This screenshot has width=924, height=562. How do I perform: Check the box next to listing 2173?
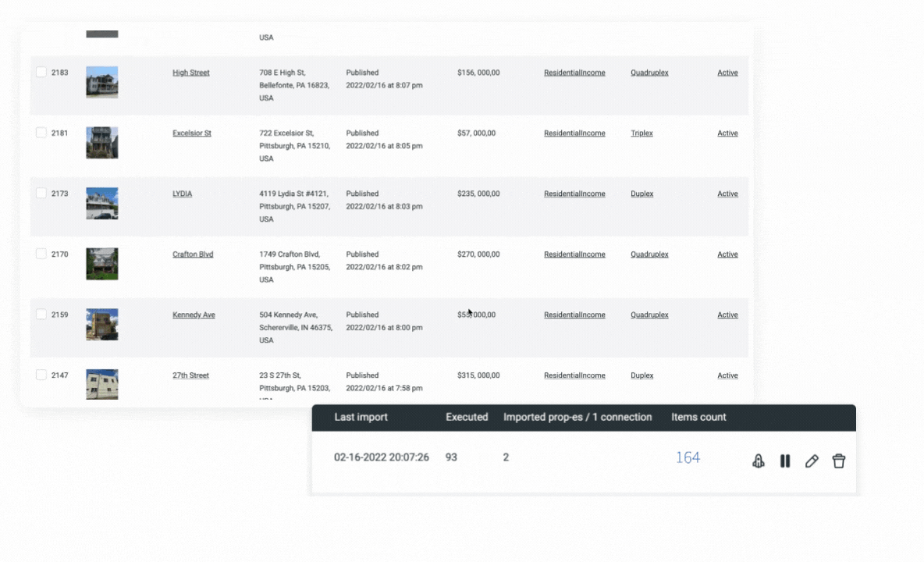[x=41, y=193]
